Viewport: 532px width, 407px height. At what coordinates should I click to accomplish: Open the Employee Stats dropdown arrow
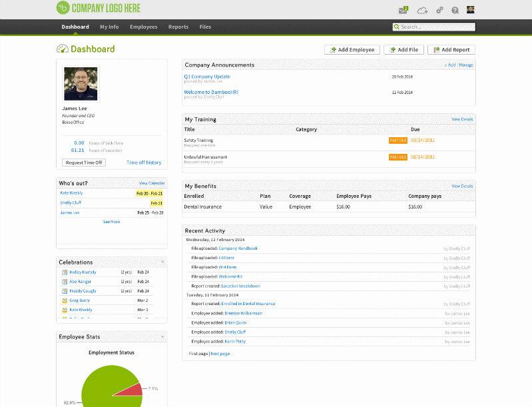[x=162, y=336]
